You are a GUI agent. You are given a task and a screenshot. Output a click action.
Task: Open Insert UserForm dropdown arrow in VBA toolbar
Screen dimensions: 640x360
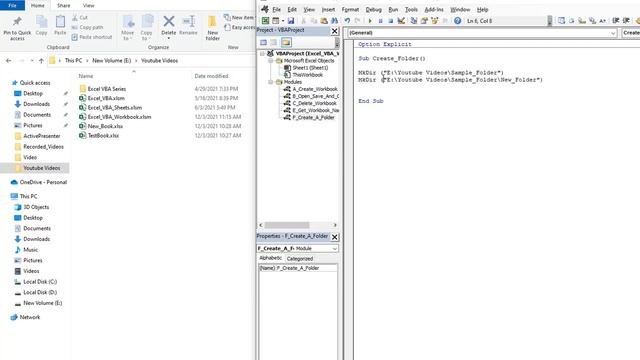coord(282,21)
